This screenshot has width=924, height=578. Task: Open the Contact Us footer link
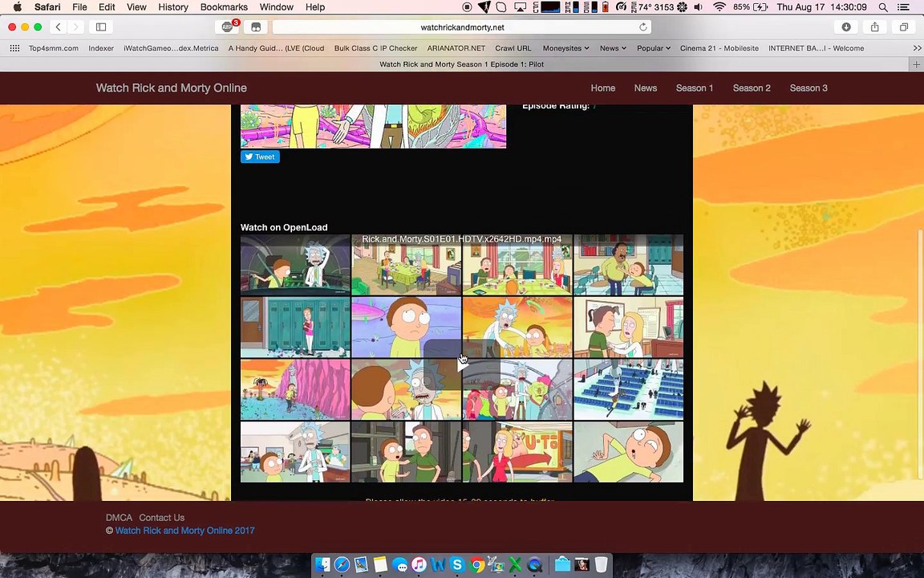point(161,517)
